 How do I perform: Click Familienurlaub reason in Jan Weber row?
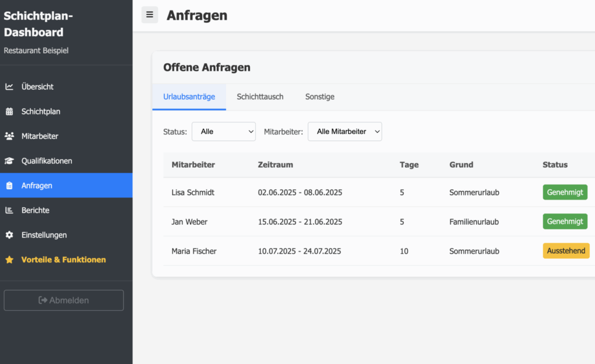coord(474,222)
